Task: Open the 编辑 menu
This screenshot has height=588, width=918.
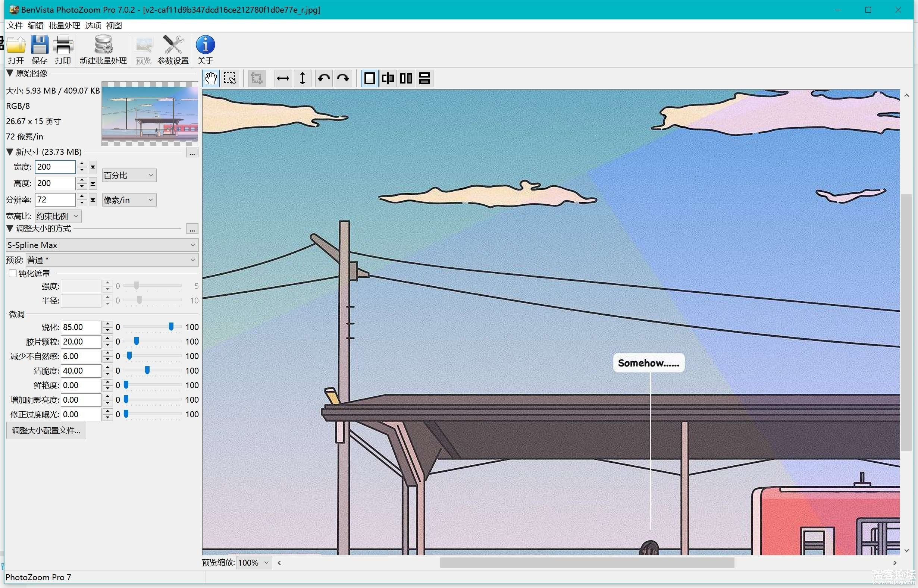Action: (35, 26)
